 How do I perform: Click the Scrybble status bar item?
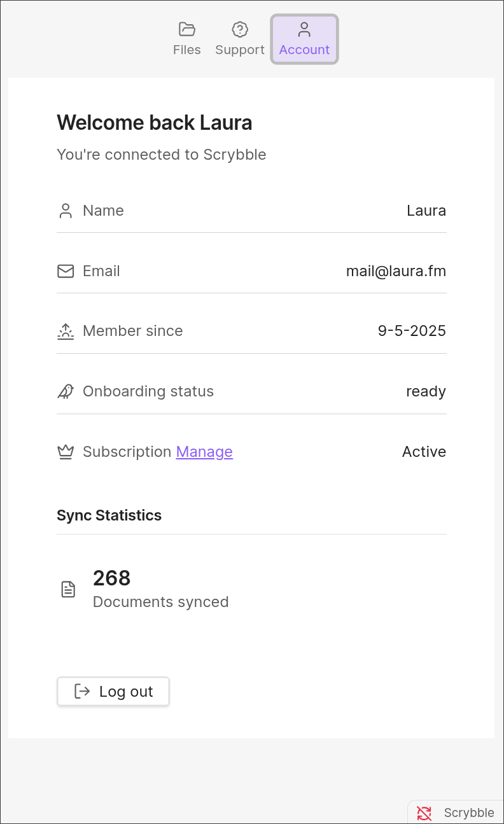tap(456, 813)
